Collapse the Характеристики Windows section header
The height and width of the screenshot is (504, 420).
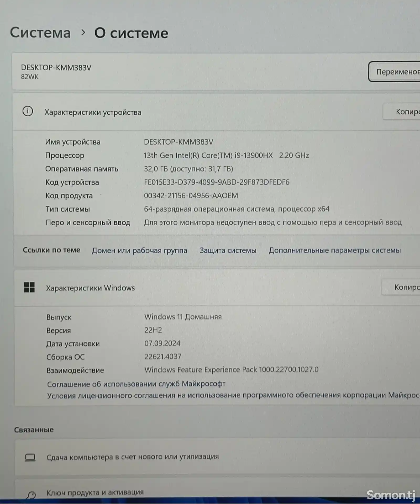coord(217,288)
